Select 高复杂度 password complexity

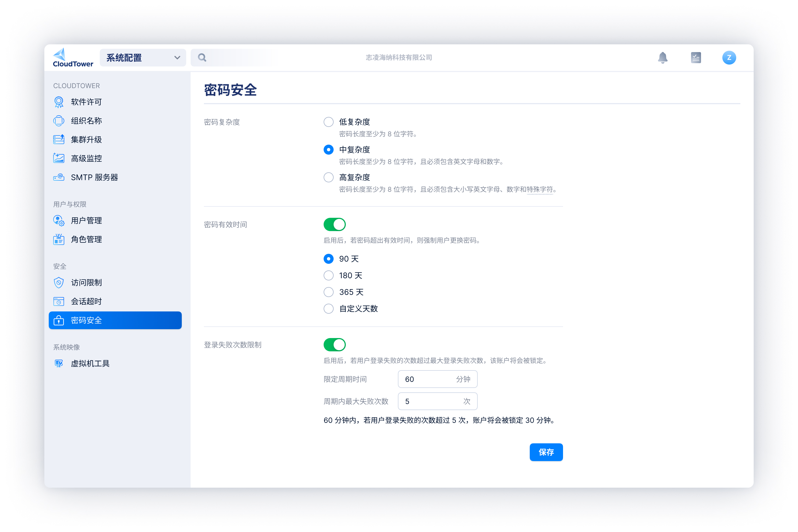coord(328,177)
